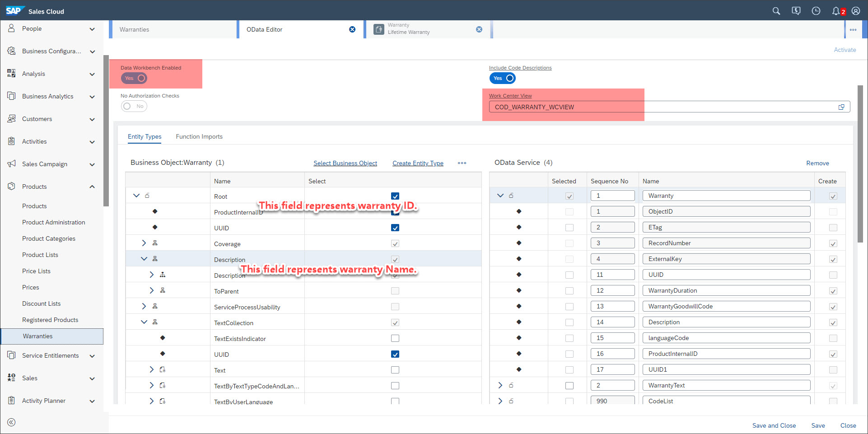Click Create Entity Type link
The width and height of the screenshot is (868, 434).
[418, 163]
